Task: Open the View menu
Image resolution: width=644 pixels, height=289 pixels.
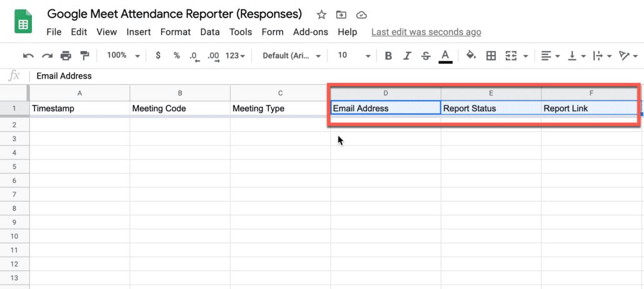Action: (x=107, y=32)
